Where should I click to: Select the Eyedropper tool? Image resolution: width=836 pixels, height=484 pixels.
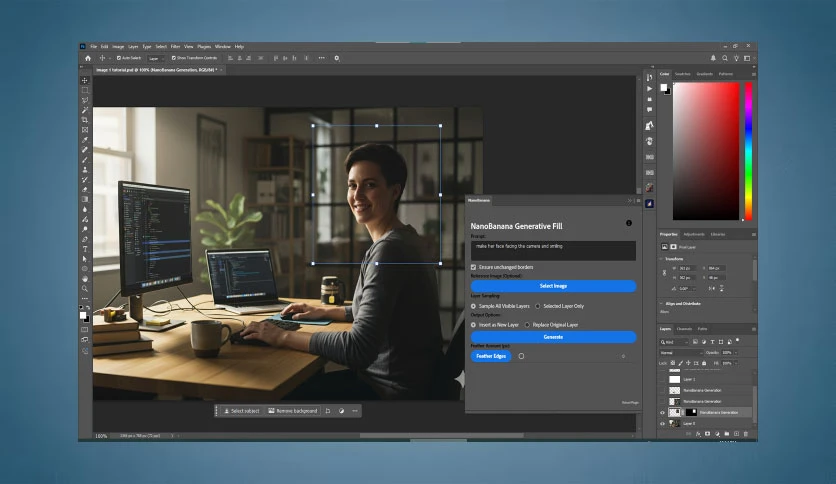click(85, 140)
